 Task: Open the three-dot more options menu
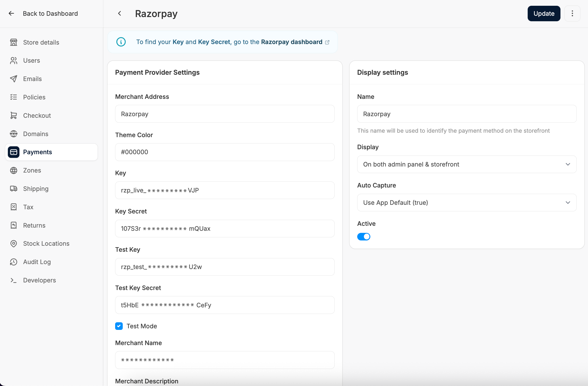[572, 13]
